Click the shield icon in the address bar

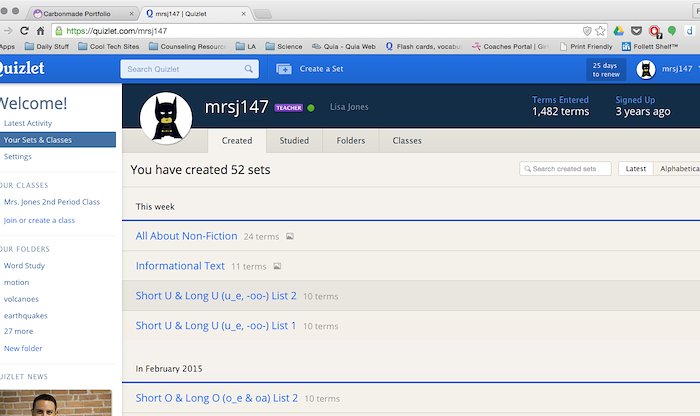pos(587,31)
